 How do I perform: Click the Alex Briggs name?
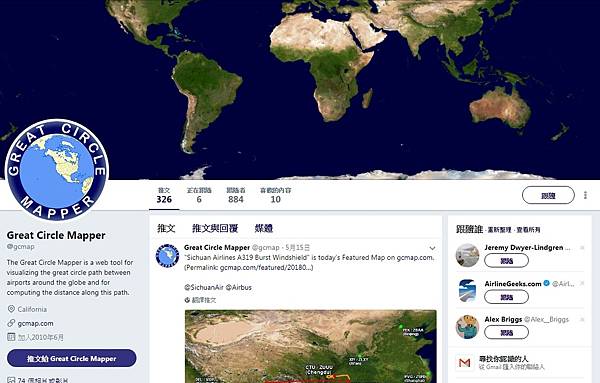(x=503, y=319)
